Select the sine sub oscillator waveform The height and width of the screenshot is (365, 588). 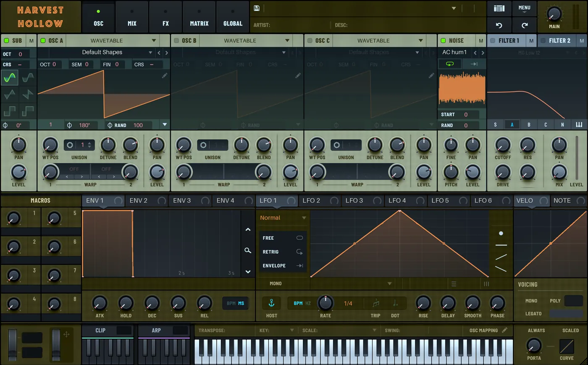(x=10, y=78)
